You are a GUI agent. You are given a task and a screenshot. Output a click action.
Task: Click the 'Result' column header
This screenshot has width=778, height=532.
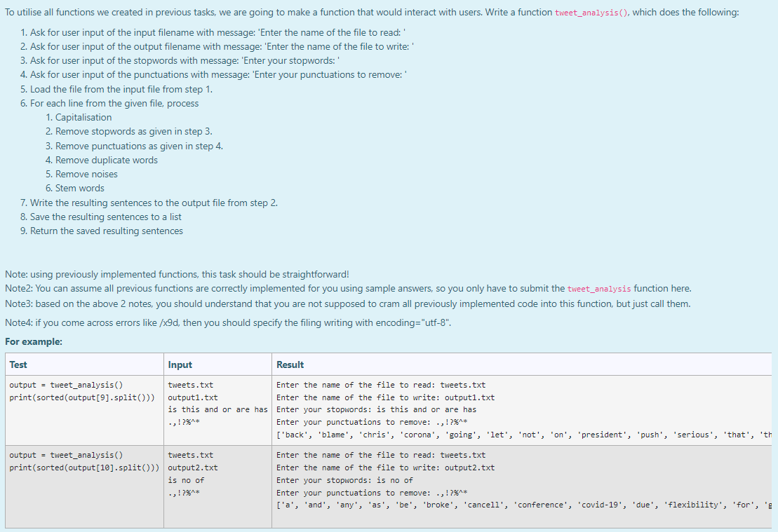point(290,364)
